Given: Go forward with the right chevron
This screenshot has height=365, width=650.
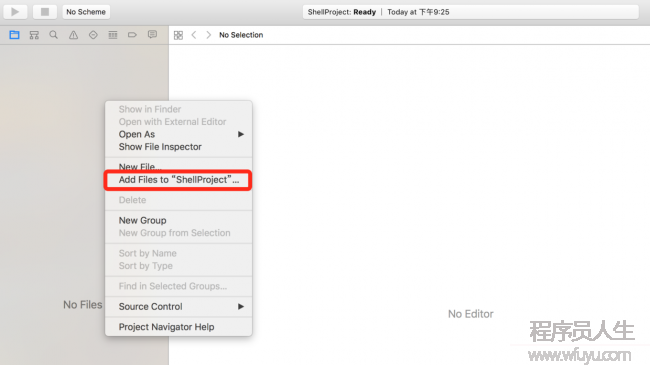Looking at the screenshot, I should 209,35.
